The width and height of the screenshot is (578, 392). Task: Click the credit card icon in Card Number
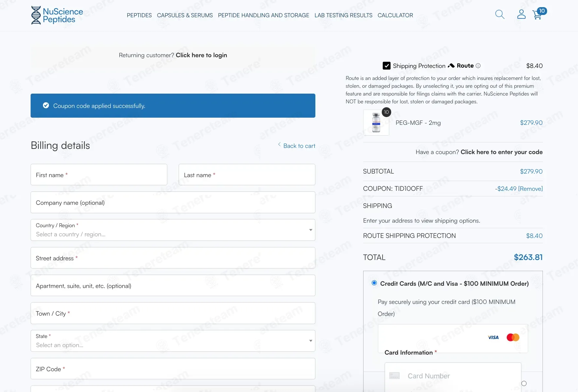[x=394, y=376]
